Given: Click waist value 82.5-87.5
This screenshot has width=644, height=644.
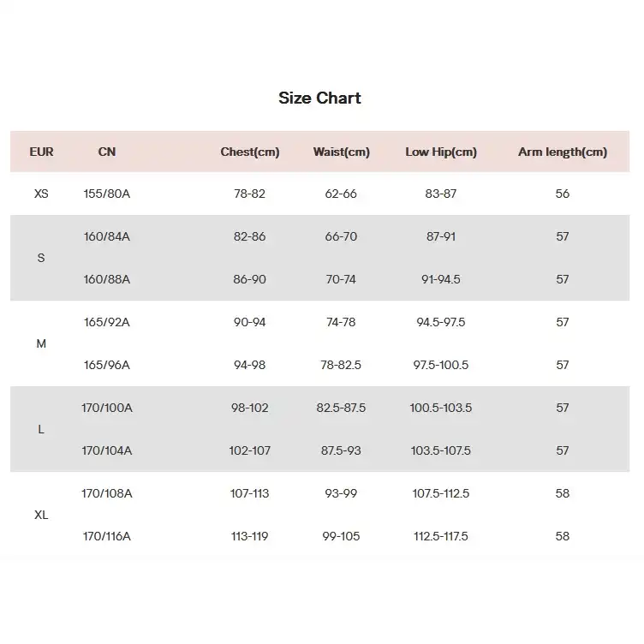Looking at the screenshot, I should (341, 408).
